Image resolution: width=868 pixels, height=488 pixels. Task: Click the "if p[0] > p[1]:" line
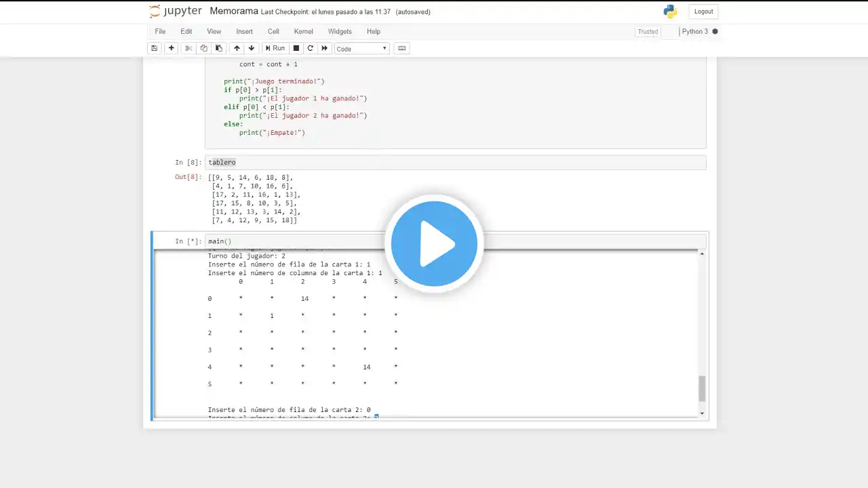253,90
